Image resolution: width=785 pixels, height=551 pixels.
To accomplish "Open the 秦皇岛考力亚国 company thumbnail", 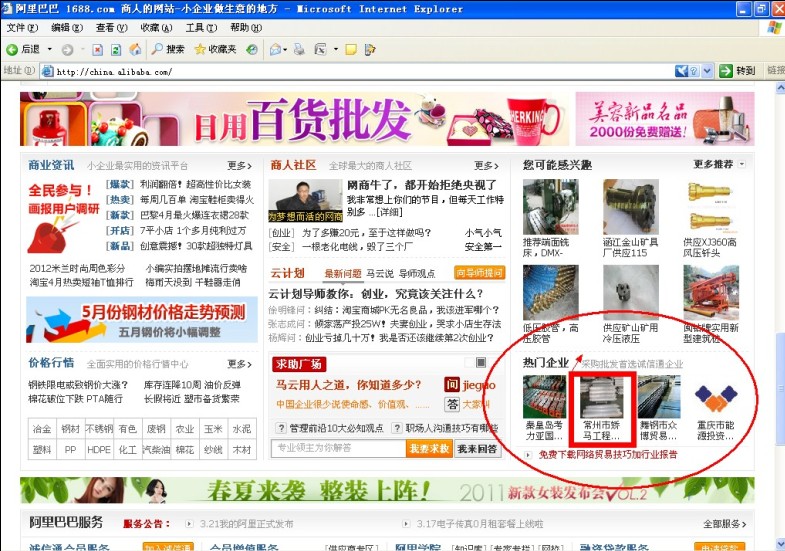I will pos(544,396).
